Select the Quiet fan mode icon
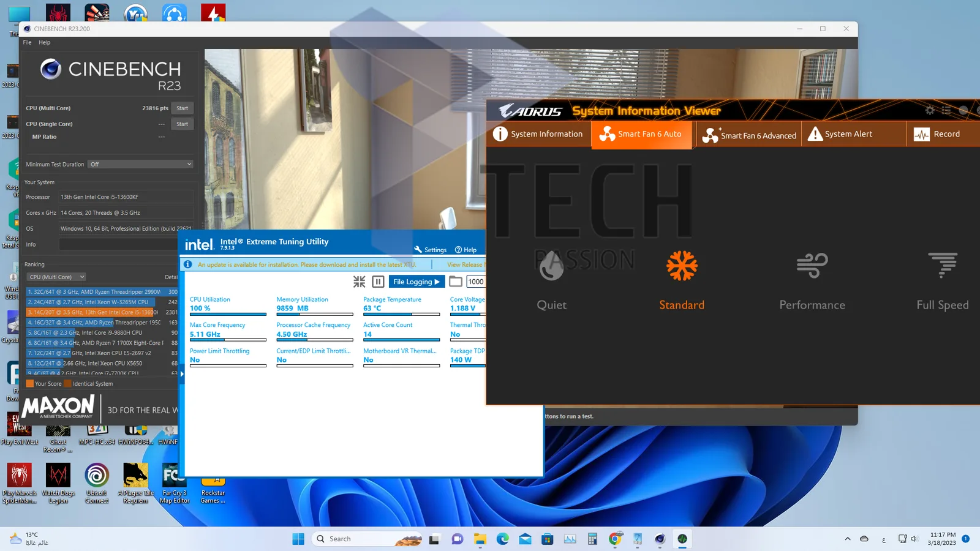This screenshot has height=551, width=980. pyautogui.click(x=551, y=266)
